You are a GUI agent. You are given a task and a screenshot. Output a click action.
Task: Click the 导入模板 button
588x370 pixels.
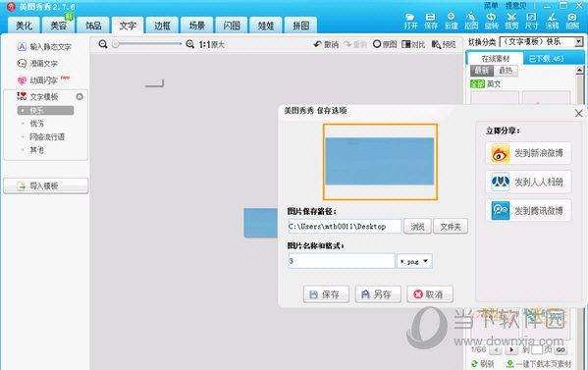[x=46, y=185]
